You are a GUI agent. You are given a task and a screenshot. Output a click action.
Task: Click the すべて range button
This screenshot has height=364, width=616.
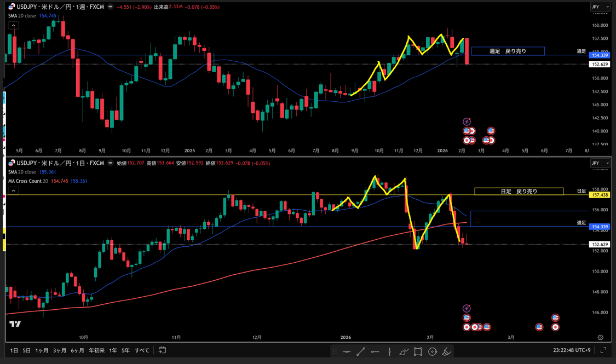[142, 350]
